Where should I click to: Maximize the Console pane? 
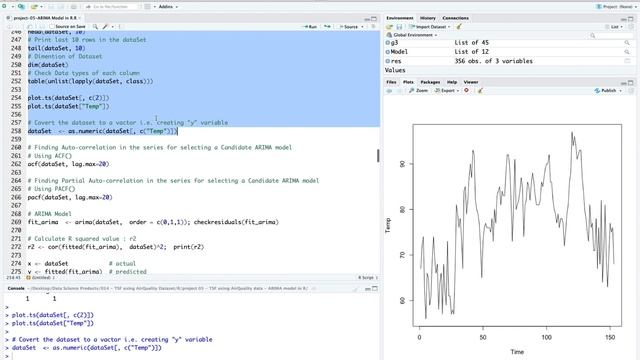tap(375, 289)
